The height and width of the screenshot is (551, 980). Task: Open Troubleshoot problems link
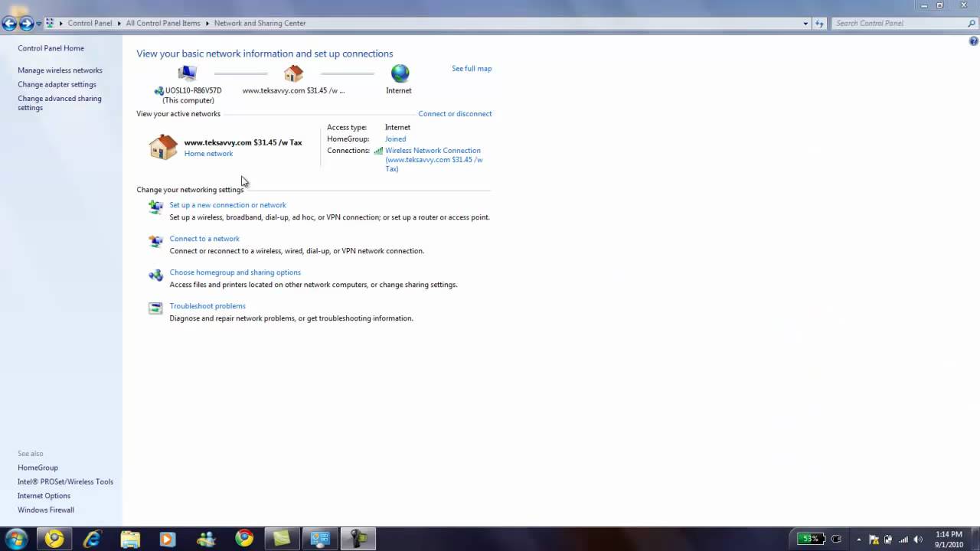(x=207, y=306)
